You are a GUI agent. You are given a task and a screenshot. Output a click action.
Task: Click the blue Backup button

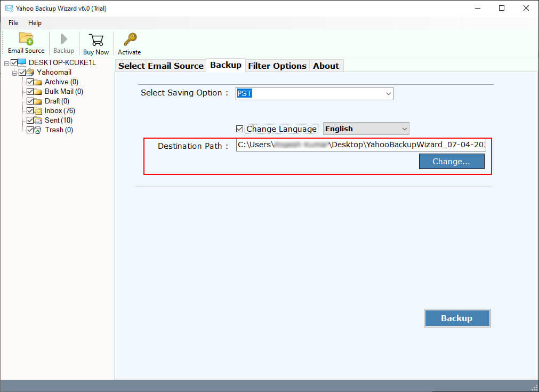click(457, 318)
